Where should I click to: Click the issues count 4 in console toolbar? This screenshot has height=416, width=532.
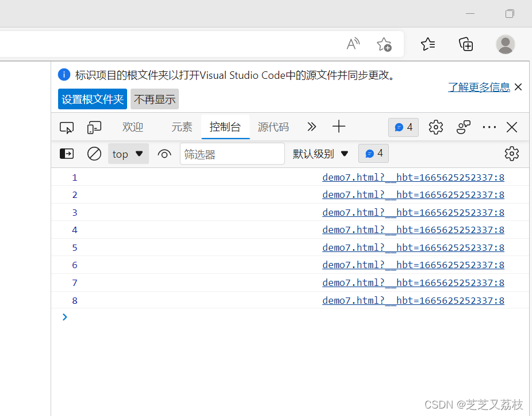click(x=373, y=154)
